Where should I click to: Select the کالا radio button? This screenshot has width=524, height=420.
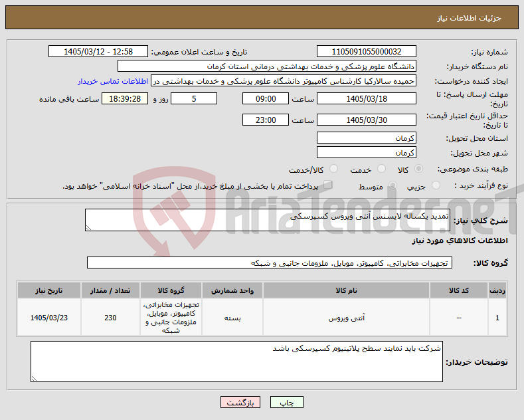point(418,169)
